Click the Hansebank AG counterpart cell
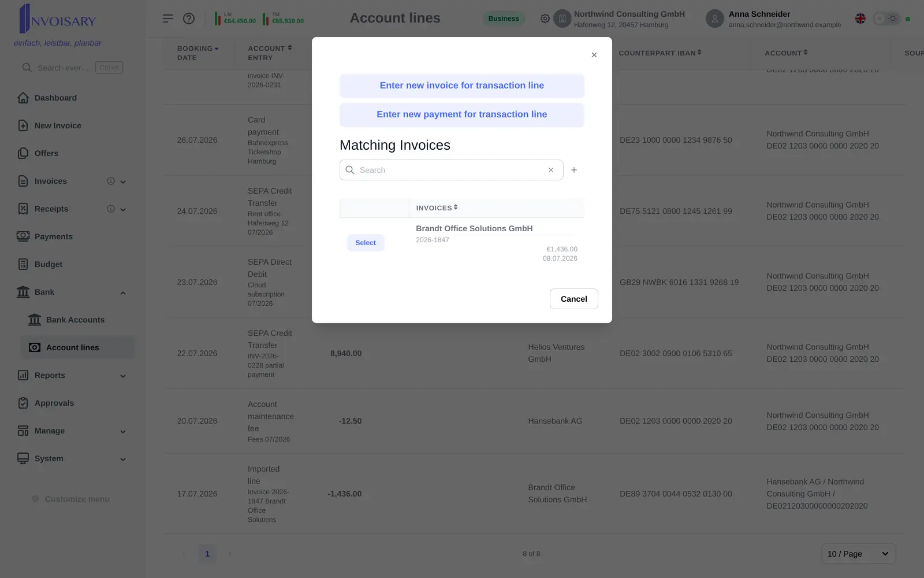Screen dimensions: 924x578 (555, 421)
